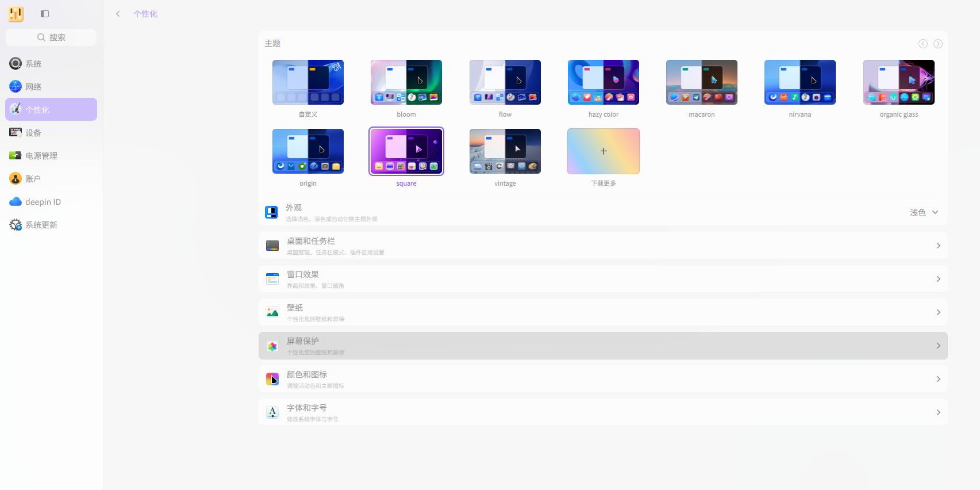The width and height of the screenshot is (980, 490).
Task: Select the 自定义 theme thumbnail
Action: [308, 82]
